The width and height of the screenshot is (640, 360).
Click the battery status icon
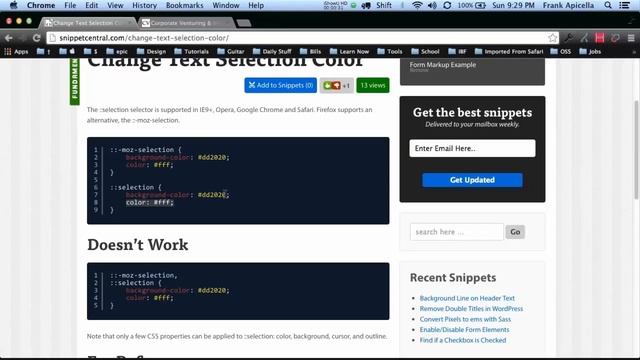480,5
